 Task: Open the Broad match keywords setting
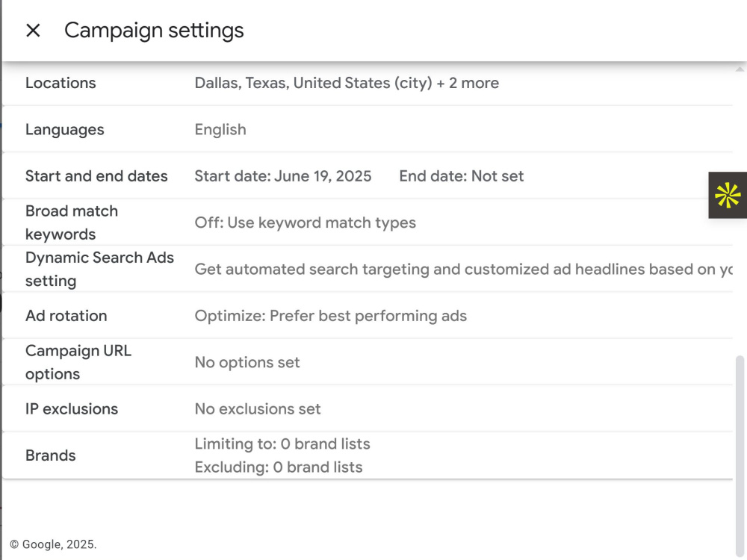(368, 223)
